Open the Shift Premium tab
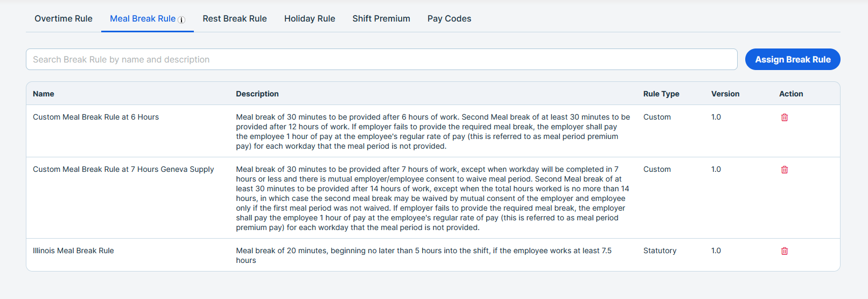Image resolution: width=868 pixels, height=299 pixels. 381,19
